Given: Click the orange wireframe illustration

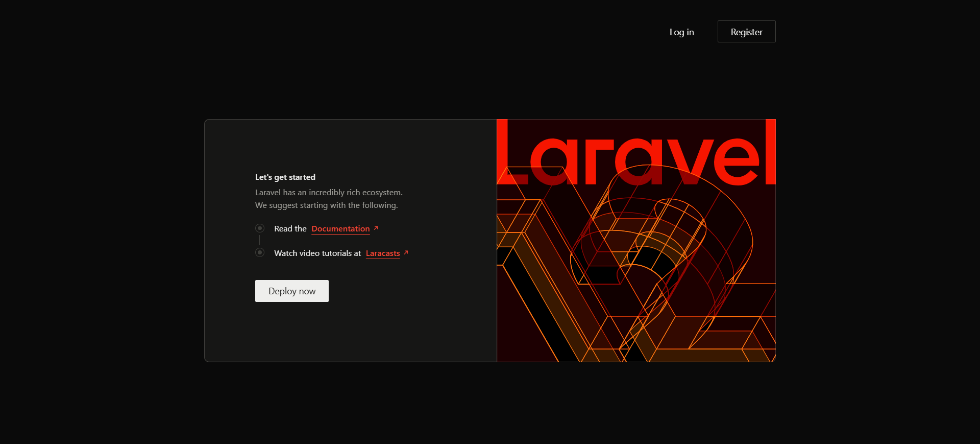Looking at the screenshot, I should (638, 276).
